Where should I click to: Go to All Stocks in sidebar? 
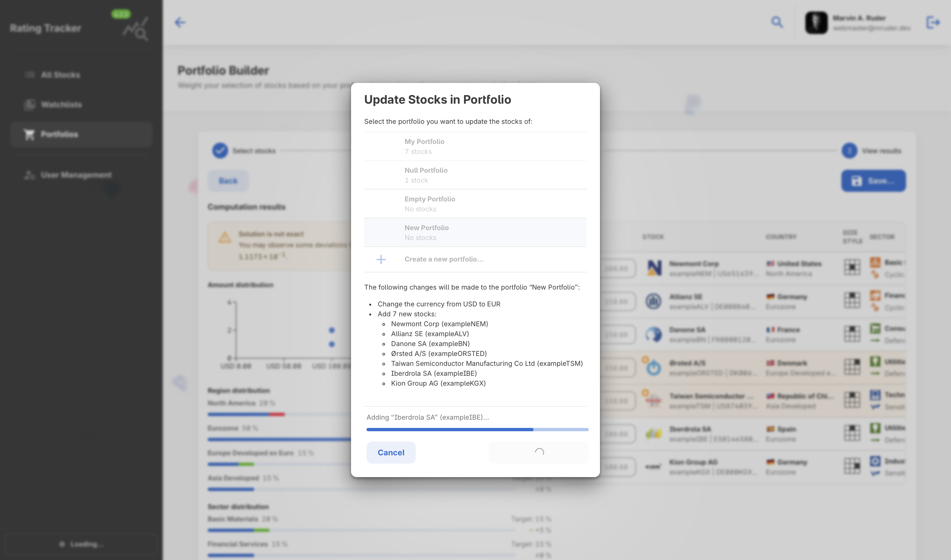click(x=60, y=75)
